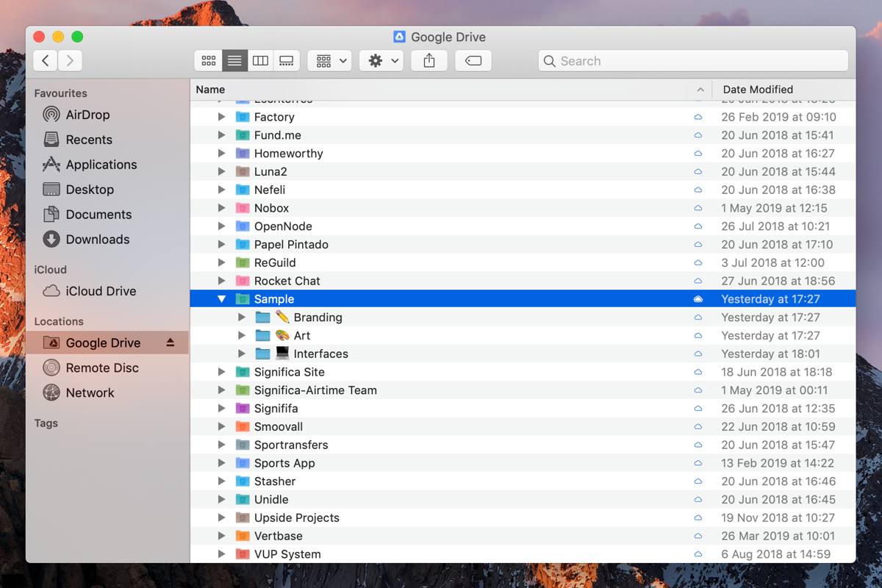Switch to column view
Viewport: 882px width, 588px height.
point(260,61)
